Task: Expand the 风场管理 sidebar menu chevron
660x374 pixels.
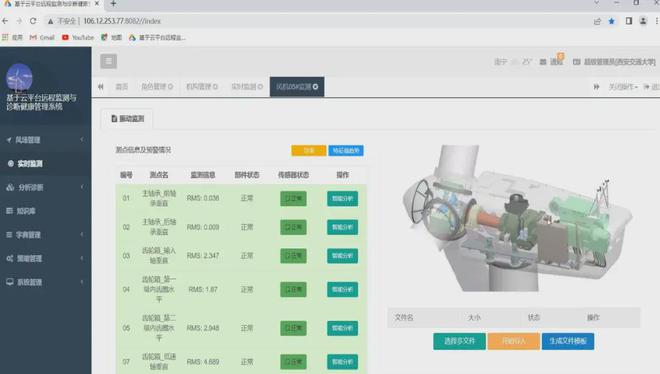Action: click(x=82, y=140)
